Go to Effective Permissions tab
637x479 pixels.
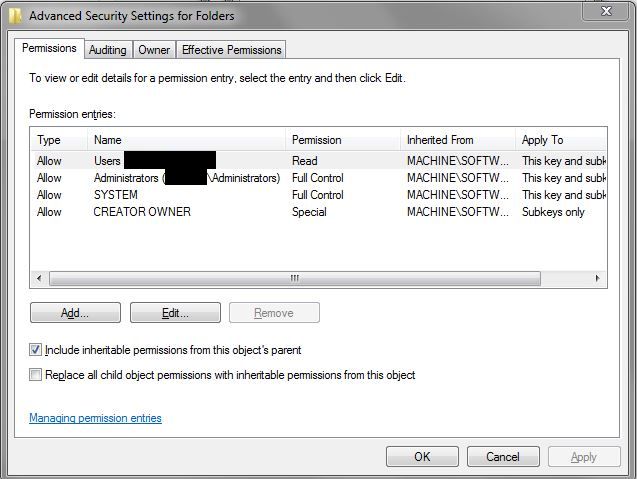pos(231,50)
